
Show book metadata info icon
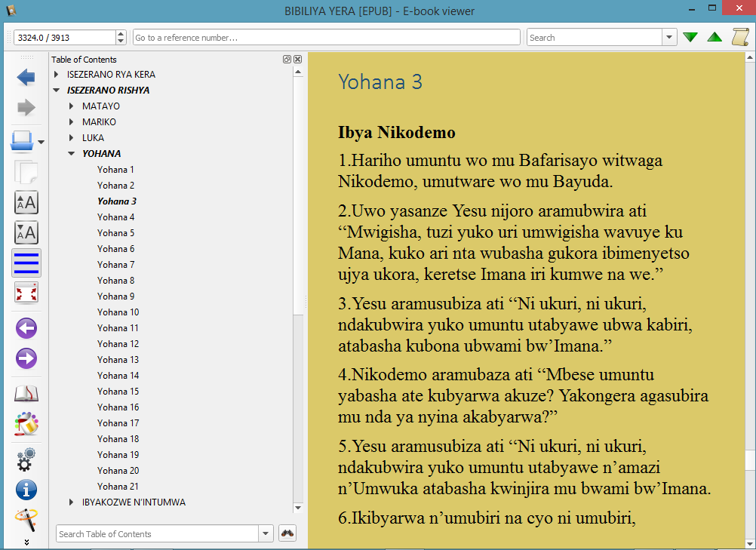[26, 490]
